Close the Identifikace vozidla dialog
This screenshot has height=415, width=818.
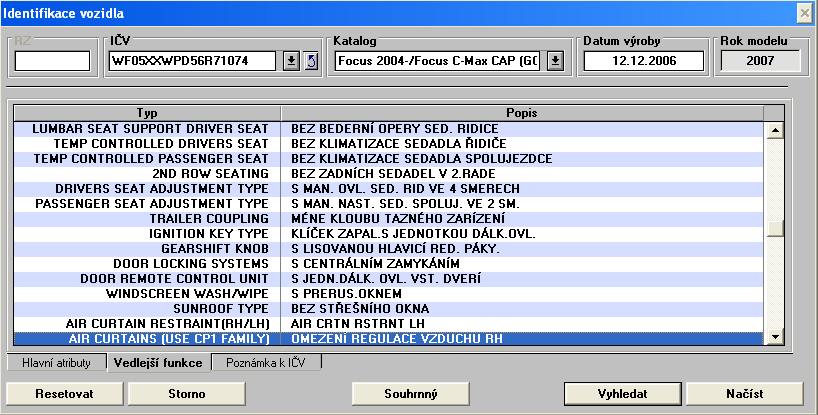[x=804, y=12]
